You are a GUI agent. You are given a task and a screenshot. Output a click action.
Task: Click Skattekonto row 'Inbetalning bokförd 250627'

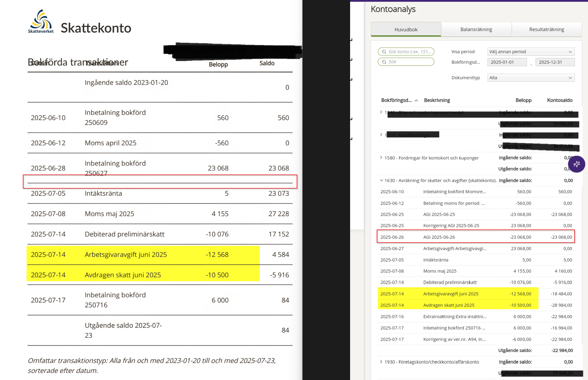[160, 168]
